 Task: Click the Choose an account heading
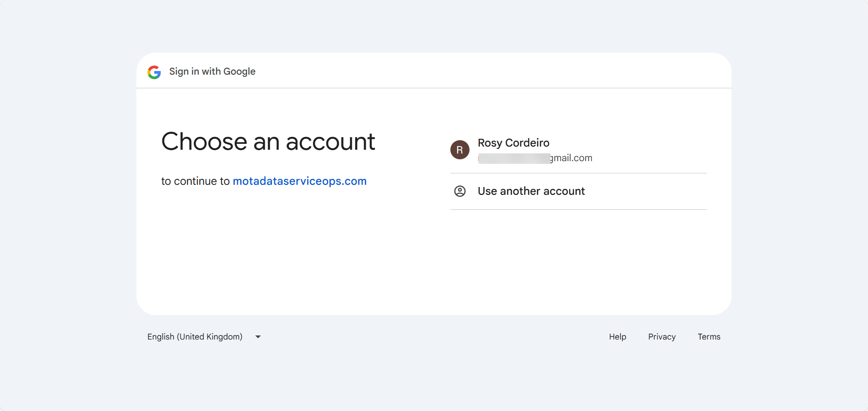coord(268,142)
